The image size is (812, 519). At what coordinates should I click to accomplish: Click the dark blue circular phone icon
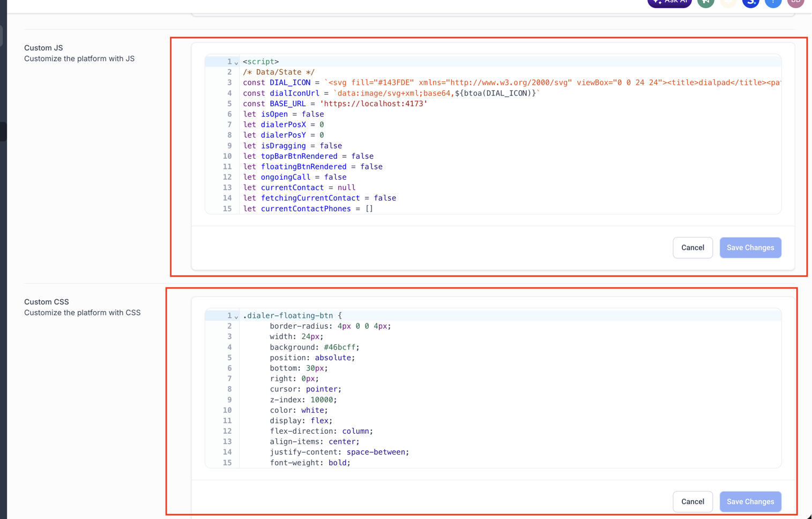750,2
